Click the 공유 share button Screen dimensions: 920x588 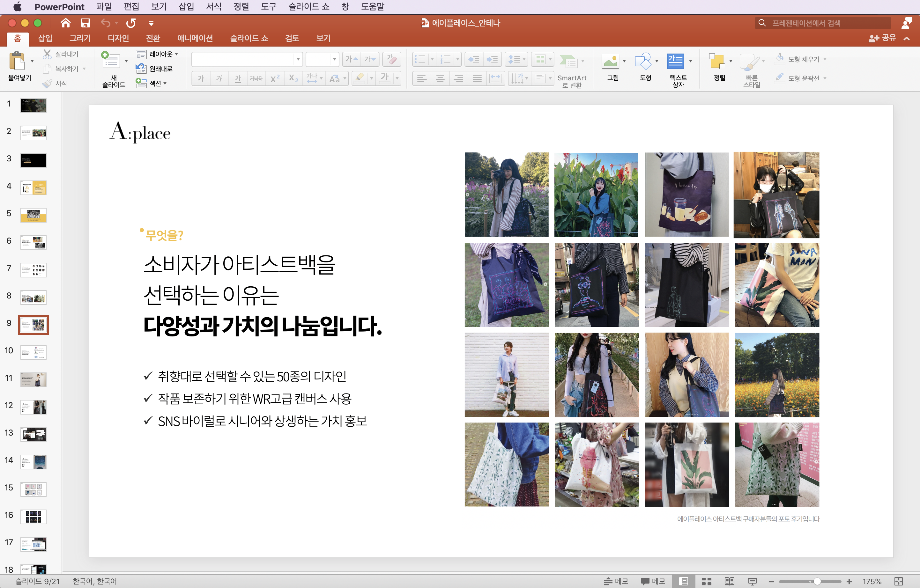tap(883, 38)
